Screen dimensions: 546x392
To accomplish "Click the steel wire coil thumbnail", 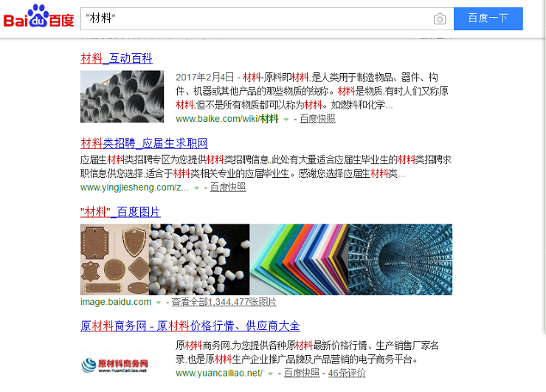I will 122,96.
